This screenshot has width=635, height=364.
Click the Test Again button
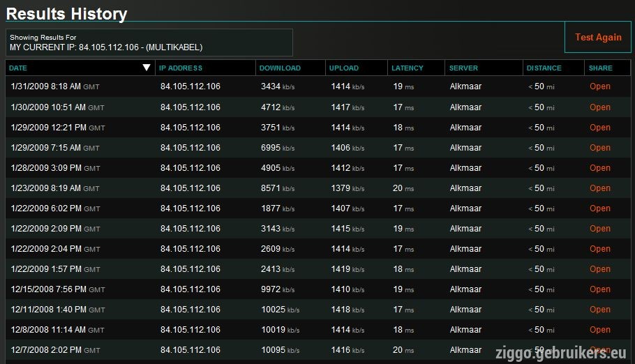tap(598, 37)
